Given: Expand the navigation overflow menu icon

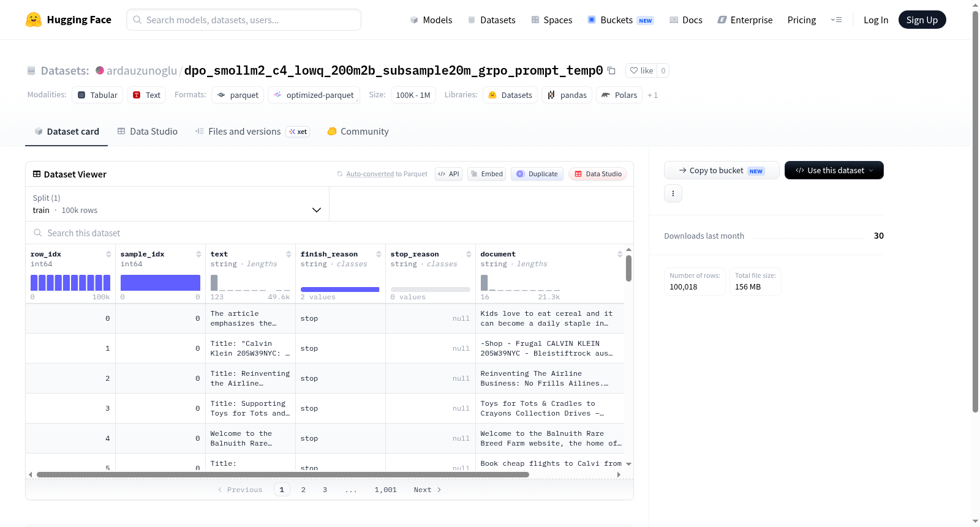Looking at the screenshot, I should click(x=836, y=20).
